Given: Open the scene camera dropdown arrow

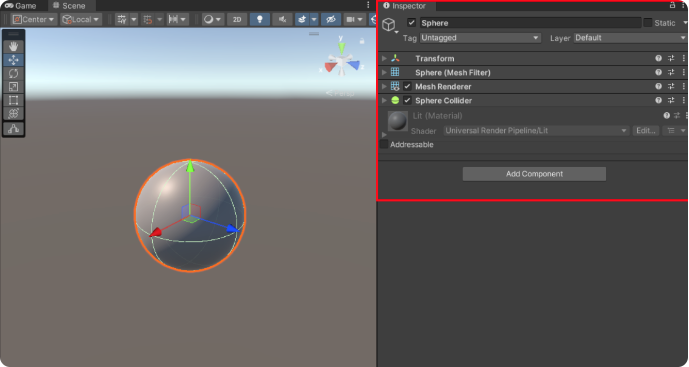Looking at the screenshot, I should click(360, 19).
